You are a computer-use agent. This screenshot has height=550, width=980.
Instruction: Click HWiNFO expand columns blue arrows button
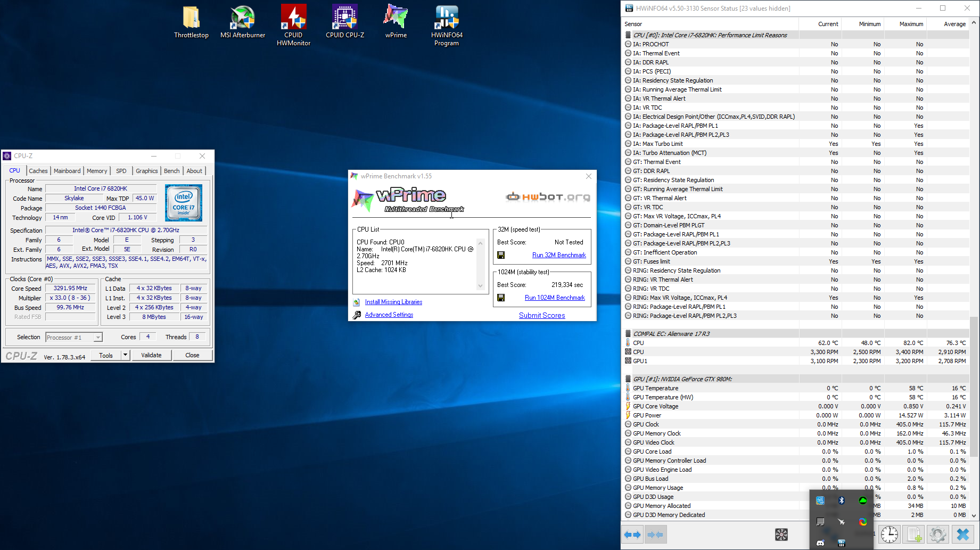point(632,535)
